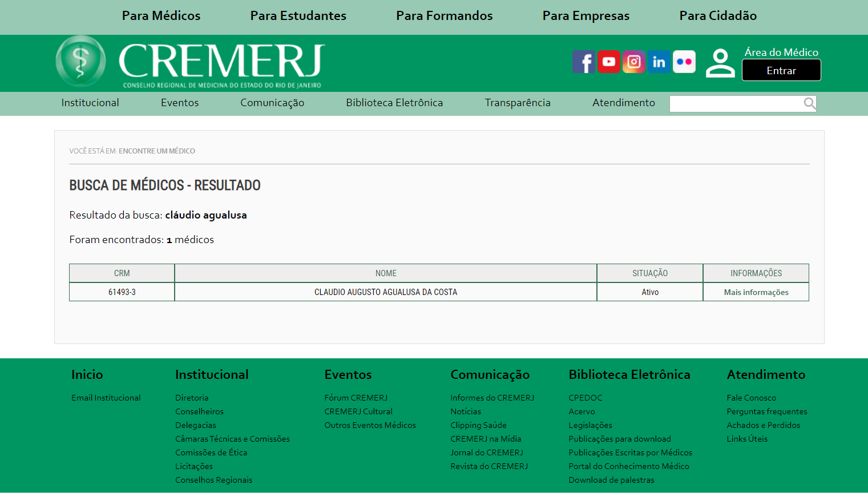Open CREMERJ Cultural footer link
Viewport: 868px width, 493px height.
[x=358, y=411]
